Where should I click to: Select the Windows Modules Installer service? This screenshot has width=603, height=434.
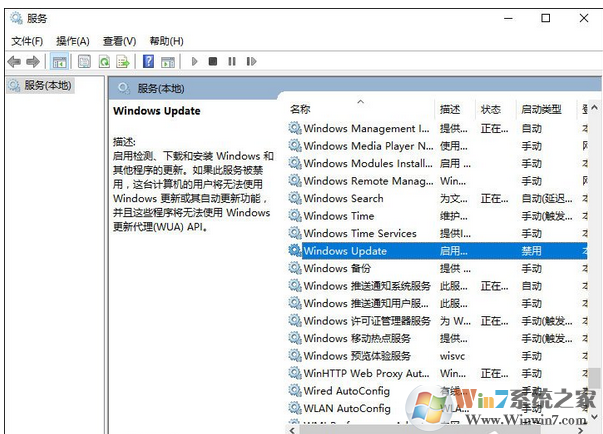(x=438, y=163)
